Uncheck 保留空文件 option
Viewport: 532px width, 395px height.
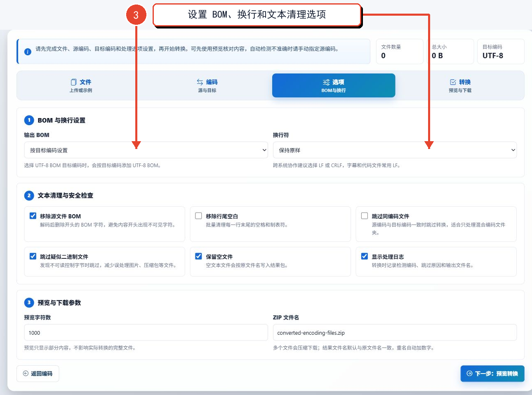[198, 256]
